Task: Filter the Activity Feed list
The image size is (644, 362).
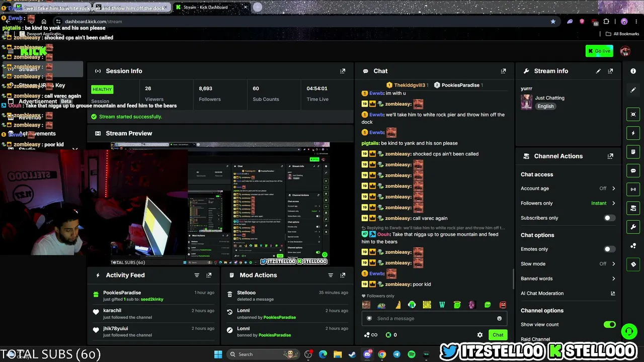Action: (x=197, y=275)
